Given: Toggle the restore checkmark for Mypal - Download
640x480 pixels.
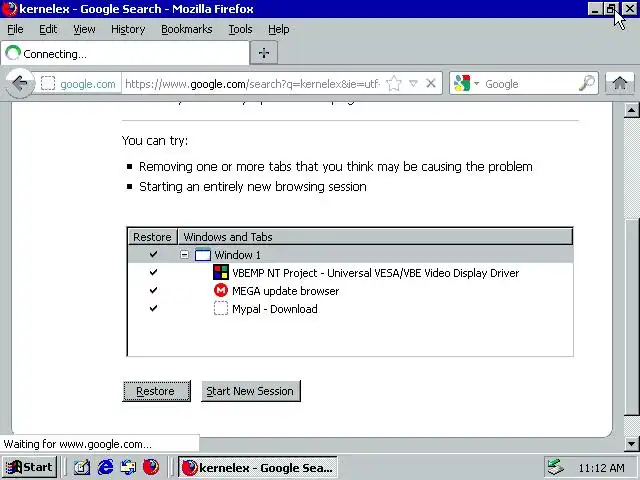Looking at the screenshot, I should [x=153, y=308].
